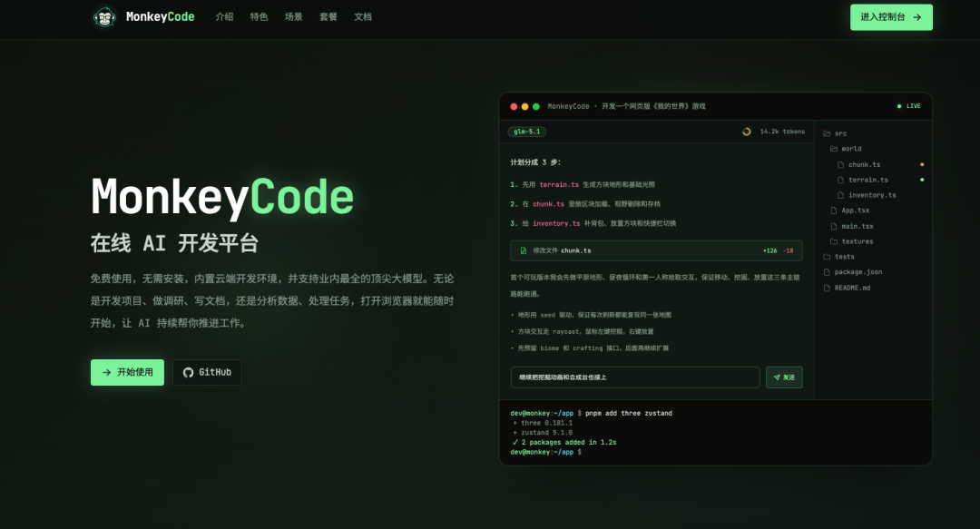
Task: Click the 计划分成 3 步 heading
Action: point(535,162)
